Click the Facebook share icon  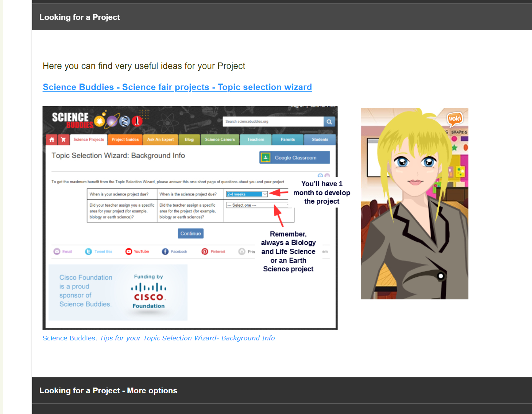[x=165, y=251]
